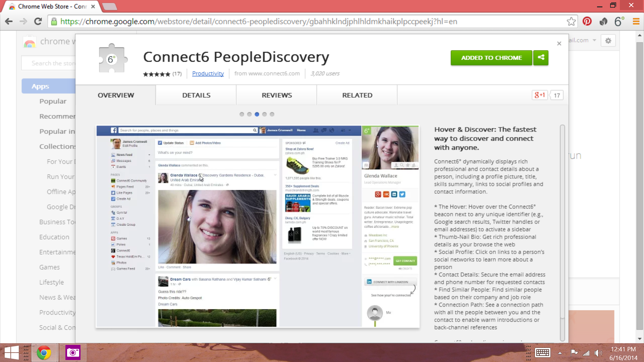This screenshot has width=644, height=362.
Task: Switch to the Details tab
Action: [x=196, y=95]
